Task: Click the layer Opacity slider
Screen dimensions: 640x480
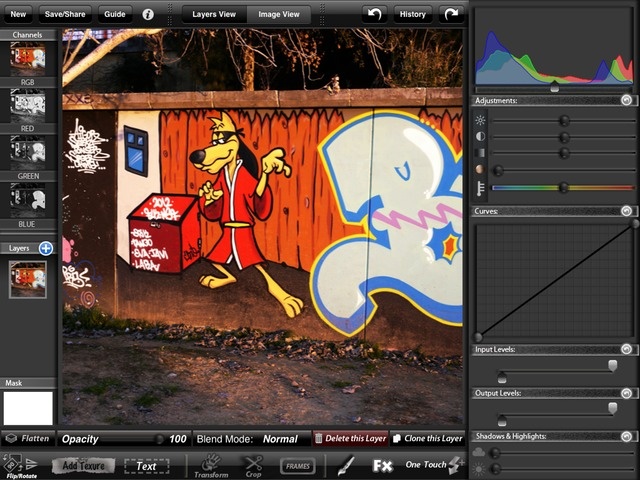Action: coord(132,439)
